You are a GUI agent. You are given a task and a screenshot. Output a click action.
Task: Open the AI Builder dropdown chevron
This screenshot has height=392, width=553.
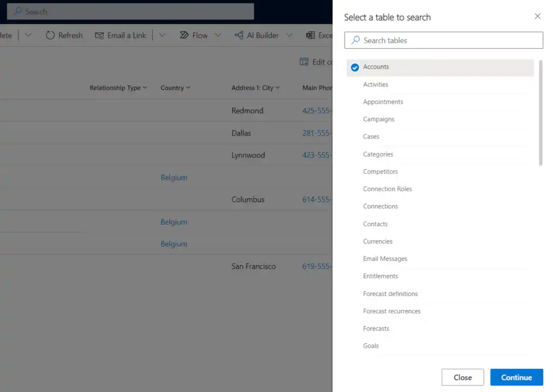pos(289,35)
